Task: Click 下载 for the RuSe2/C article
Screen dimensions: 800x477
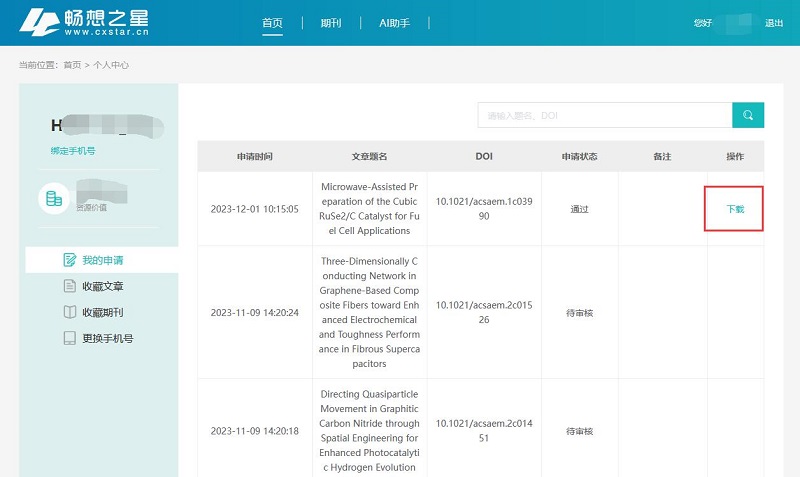Action: (735, 209)
